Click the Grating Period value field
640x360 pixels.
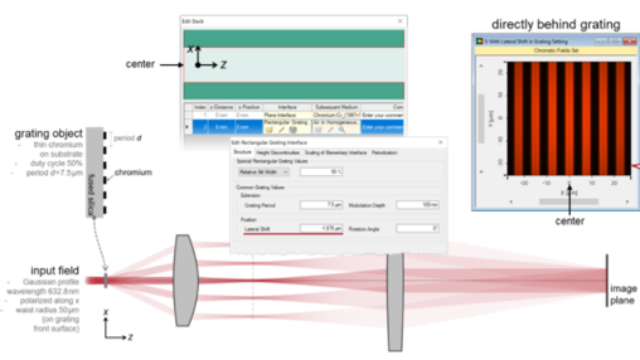tap(321, 205)
